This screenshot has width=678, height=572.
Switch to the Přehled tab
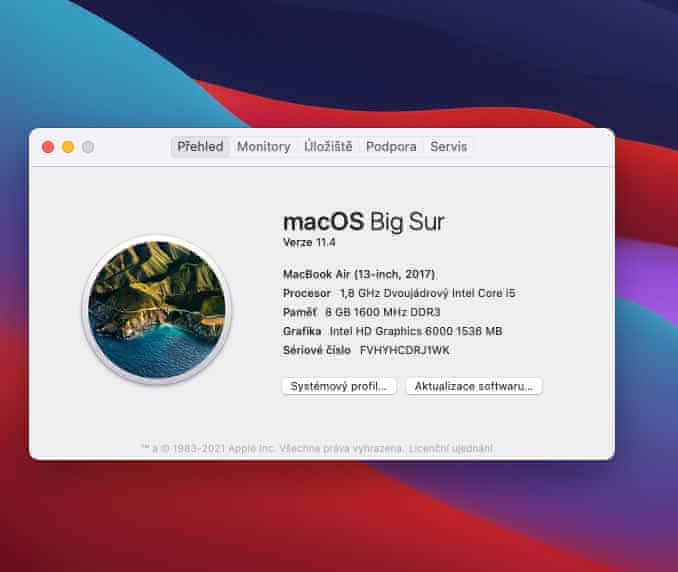point(200,147)
